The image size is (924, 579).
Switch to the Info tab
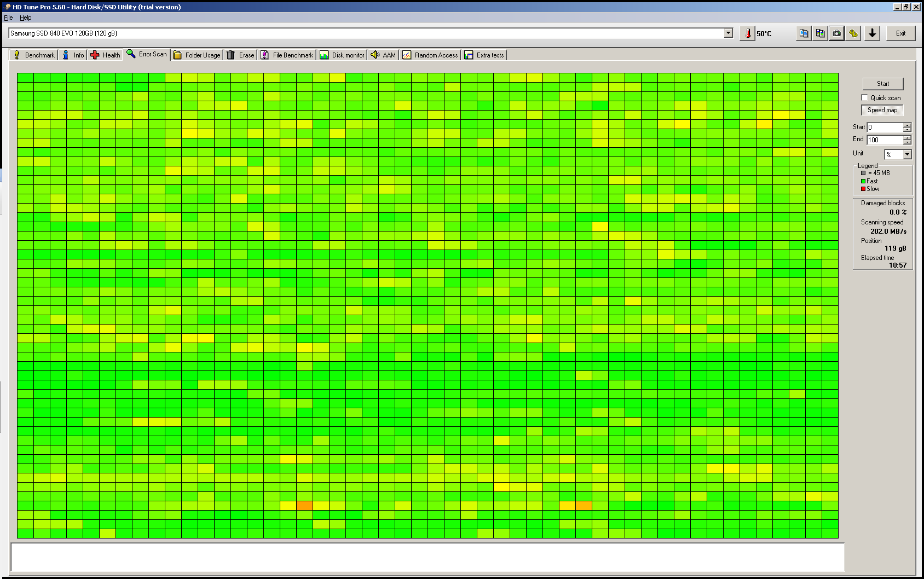pos(73,55)
